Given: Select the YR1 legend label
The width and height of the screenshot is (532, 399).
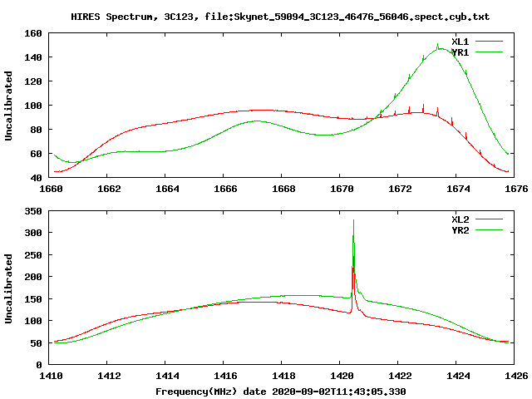Looking at the screenshot, I should pos(460,52).
